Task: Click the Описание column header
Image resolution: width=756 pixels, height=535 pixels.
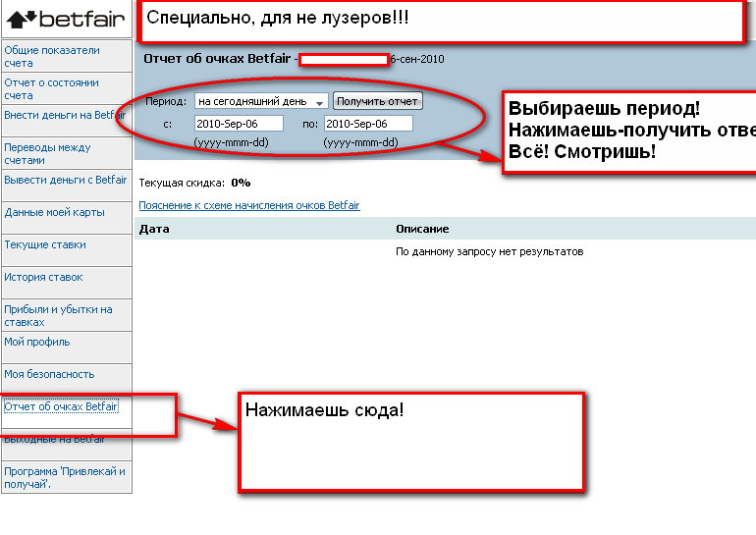Action: (422, 229)
